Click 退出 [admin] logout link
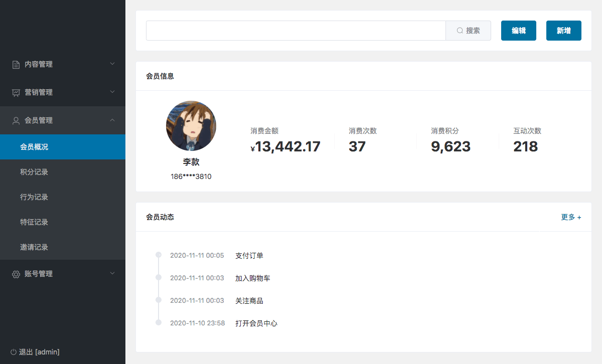602x364 pixels. click(35, 352)
